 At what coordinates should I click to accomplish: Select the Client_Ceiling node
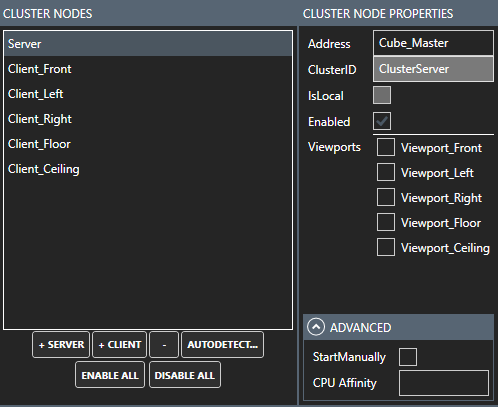point(148,169)
